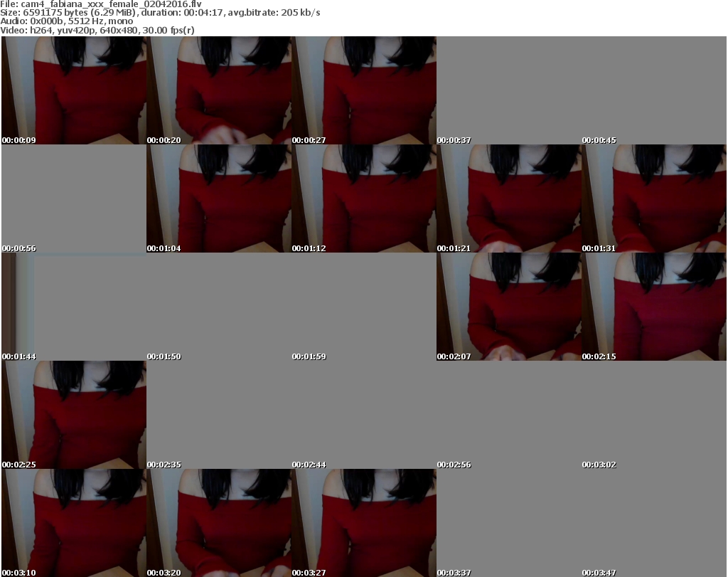The image size is (728, 577).
Task: Open the frame stamped 00:02:25
Action: (x=74, y=415)
